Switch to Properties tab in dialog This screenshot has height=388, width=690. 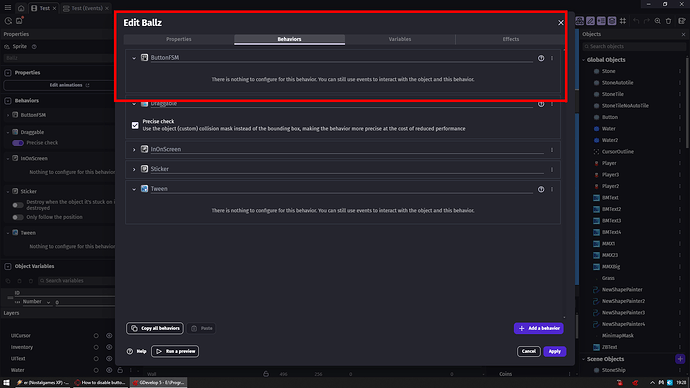(179, 39)
